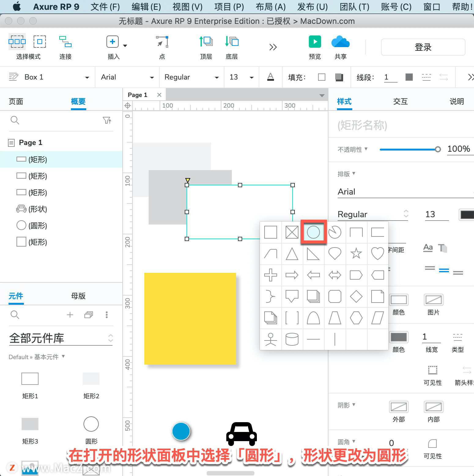Viewport: 474px width, 476px height.
Task: Toggle contained selection mode
Action: (x=40, y=42)
